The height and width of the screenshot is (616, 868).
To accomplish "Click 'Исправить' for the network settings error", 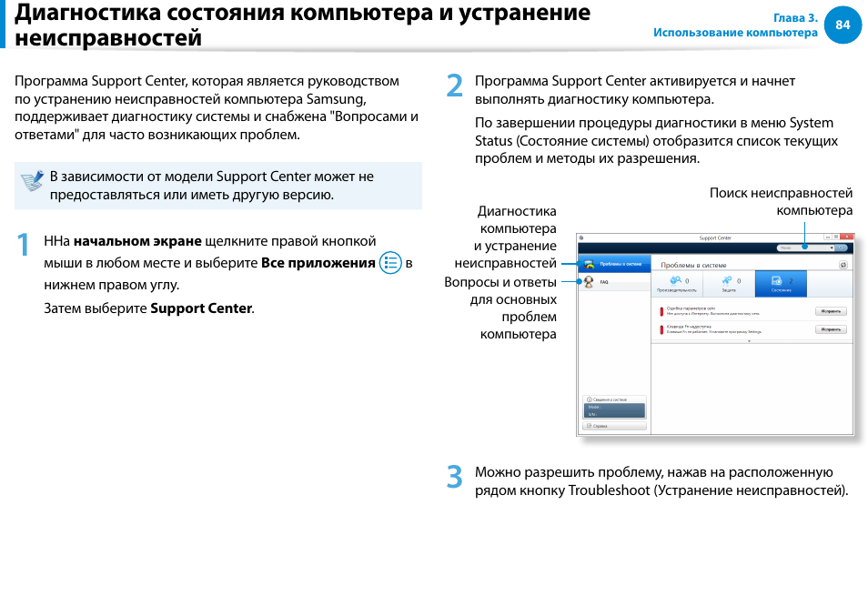I will tap(831, 311).
